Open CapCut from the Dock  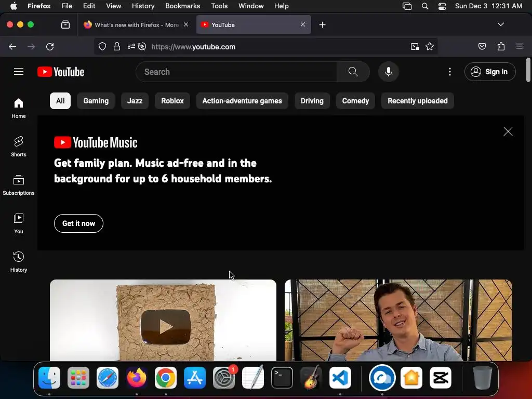click(x=441, y=378)
